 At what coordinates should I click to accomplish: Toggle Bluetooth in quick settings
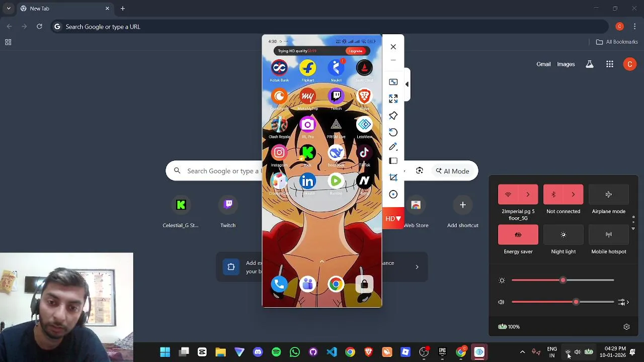[553, 195]
